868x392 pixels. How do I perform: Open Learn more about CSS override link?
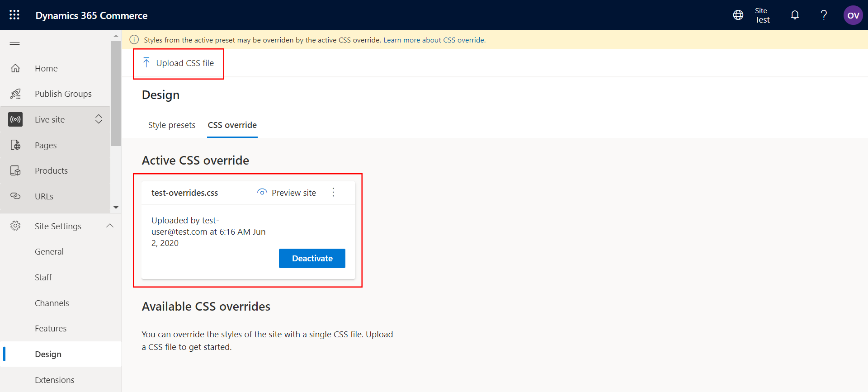434,40
